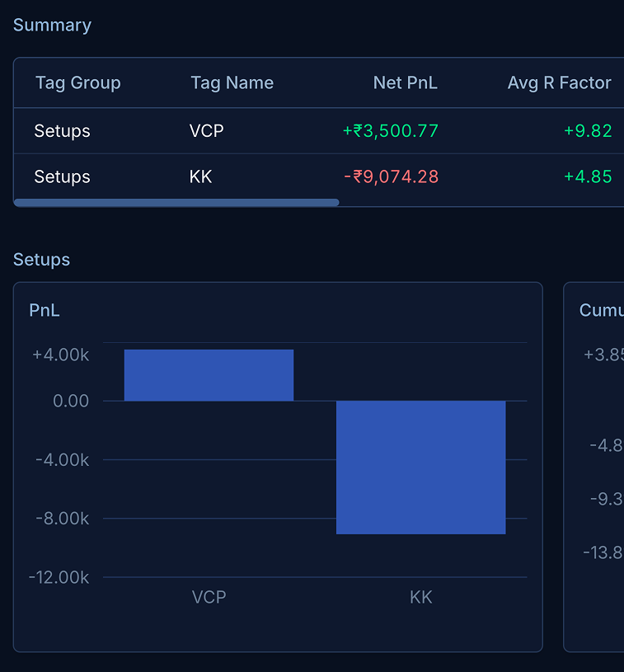624x672 pixels.
Task: Click the KK bar in PnL chart
Action: pos(420,467)
